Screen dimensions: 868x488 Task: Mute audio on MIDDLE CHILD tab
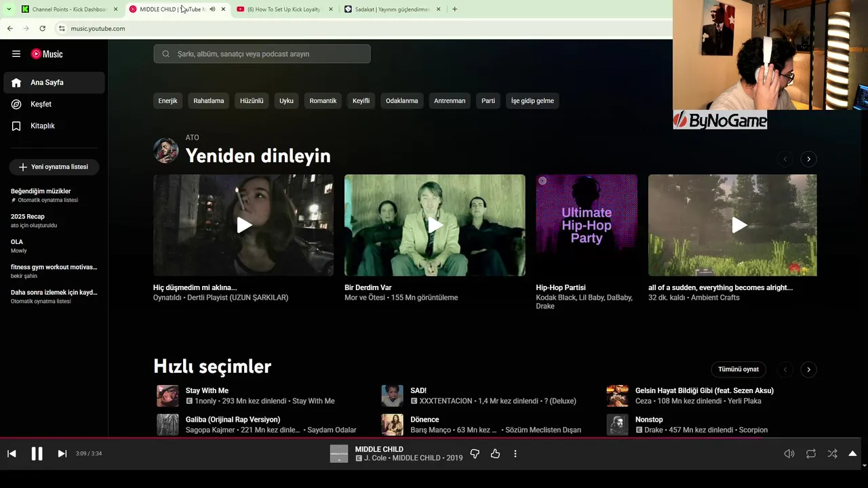[x=212, y=9]
